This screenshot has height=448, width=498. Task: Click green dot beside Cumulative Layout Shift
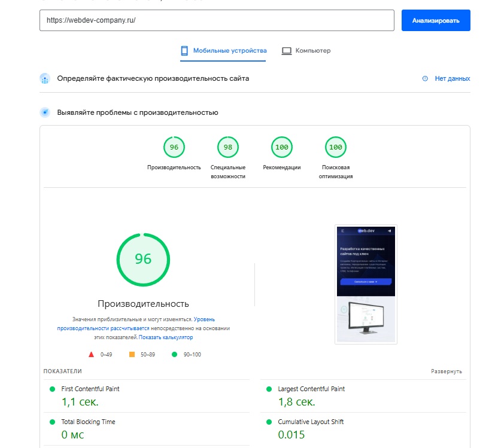point(269,422)
